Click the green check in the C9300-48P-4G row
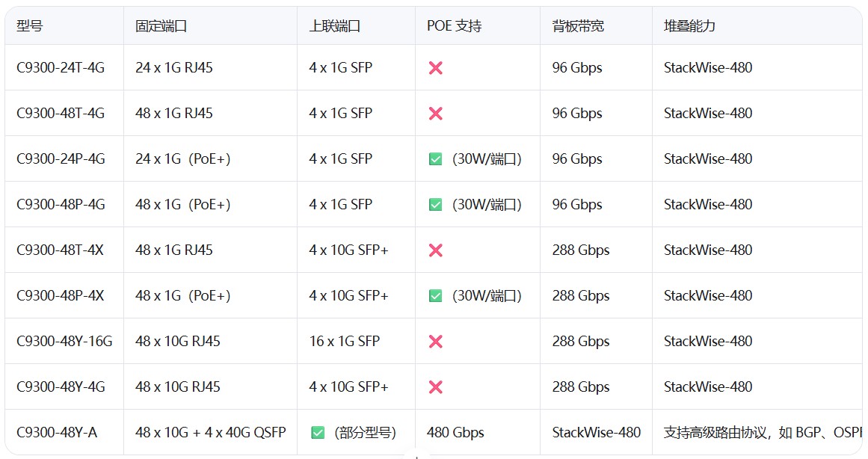The width and height of the screenshot is (868, 459). point(435,205)
